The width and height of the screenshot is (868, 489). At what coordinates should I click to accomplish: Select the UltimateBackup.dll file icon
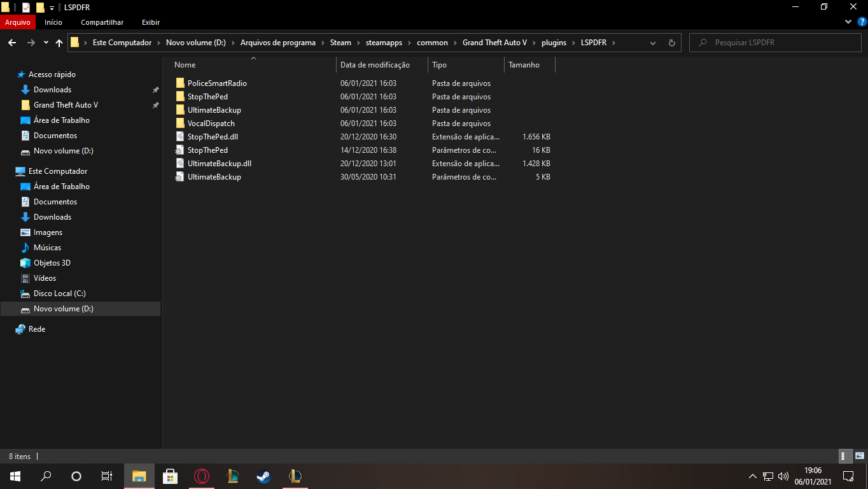(181, 164)
